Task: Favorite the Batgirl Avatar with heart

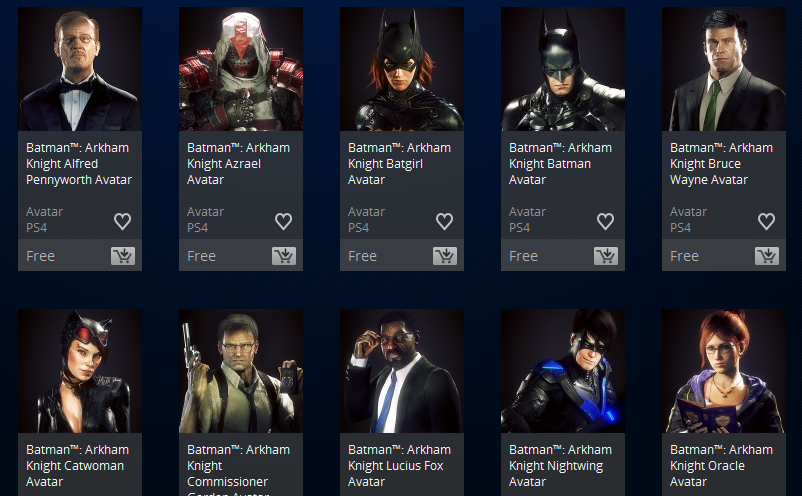Action: [444, 221]
